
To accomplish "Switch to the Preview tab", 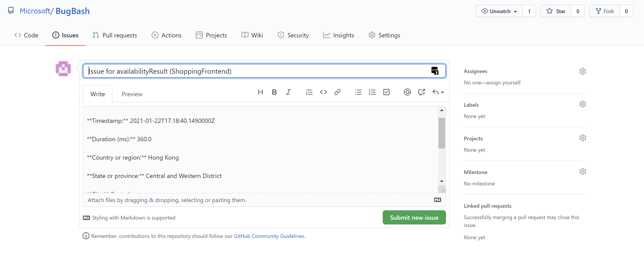I will pyautogui.click(x=132, y=94).
